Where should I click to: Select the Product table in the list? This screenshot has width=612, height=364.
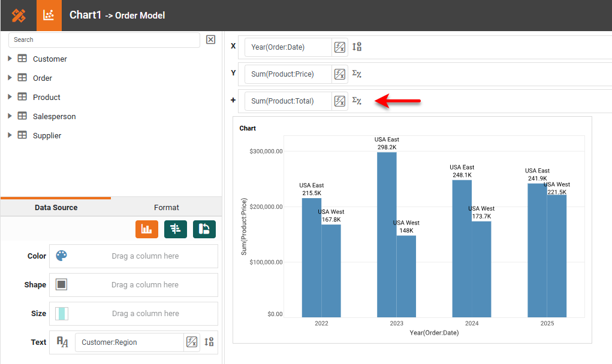point(46,97)
